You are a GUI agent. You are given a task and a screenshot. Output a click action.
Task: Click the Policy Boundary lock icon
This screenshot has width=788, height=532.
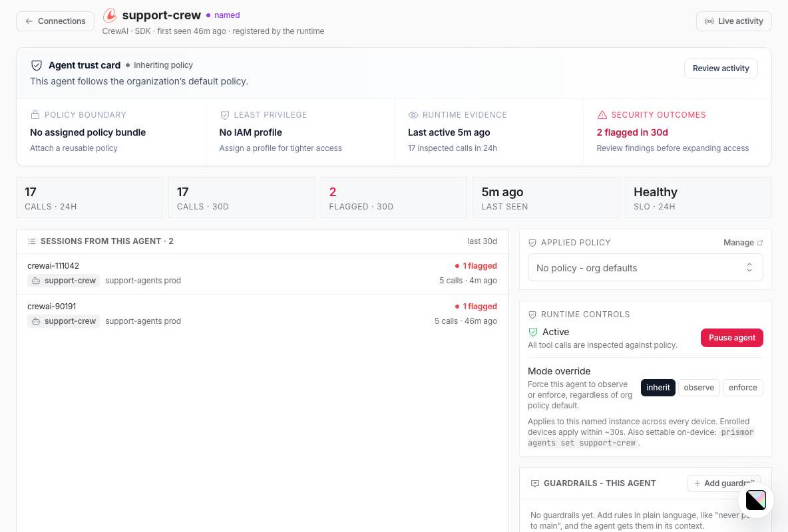point(35,115)
